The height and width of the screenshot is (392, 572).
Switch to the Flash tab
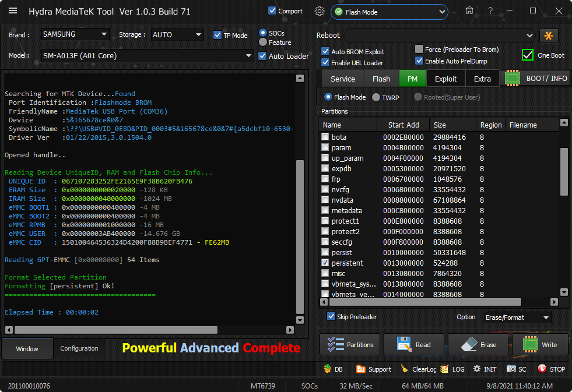(381, 79)
